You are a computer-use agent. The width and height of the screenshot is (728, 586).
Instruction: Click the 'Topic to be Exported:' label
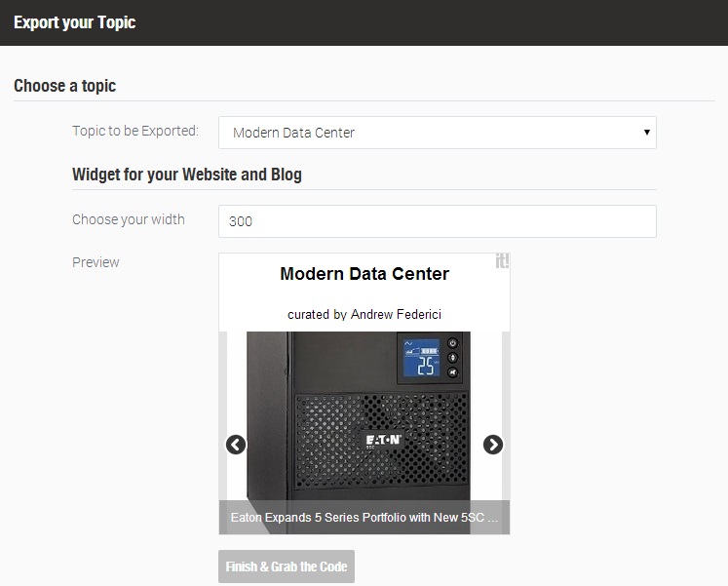135,131
